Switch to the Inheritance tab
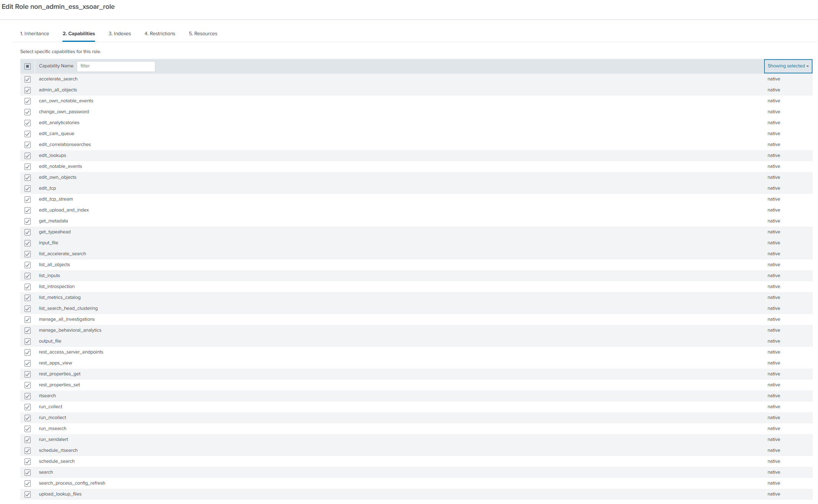 (x=35, y=34)
